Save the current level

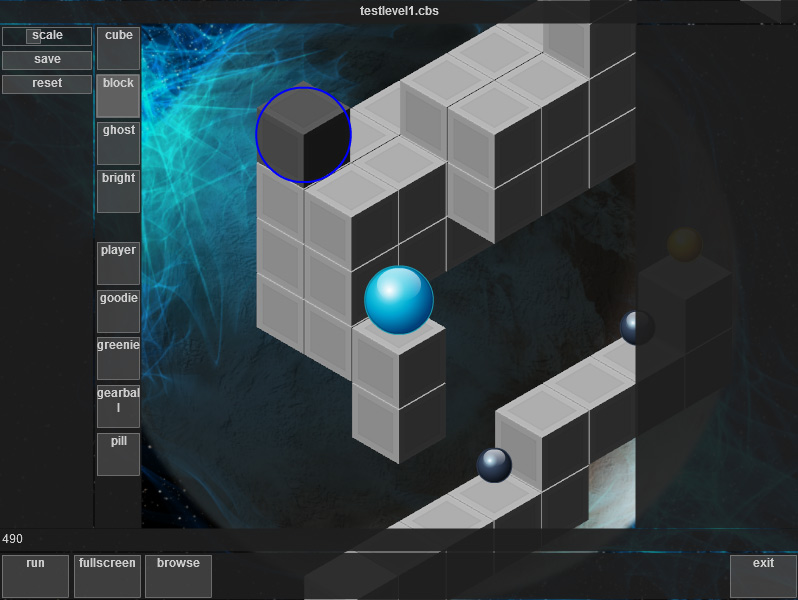47,60
